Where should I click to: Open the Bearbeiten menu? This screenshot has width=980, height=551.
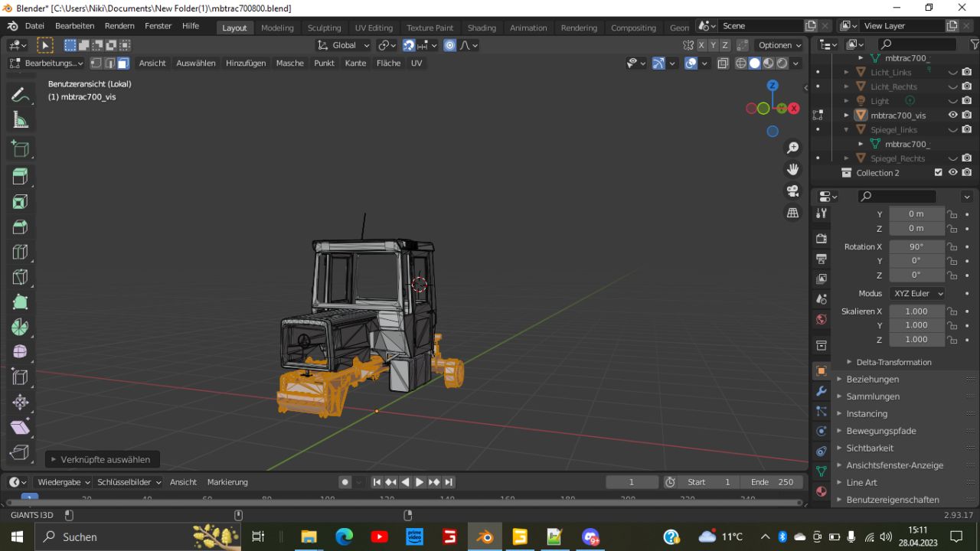[74, 26]
